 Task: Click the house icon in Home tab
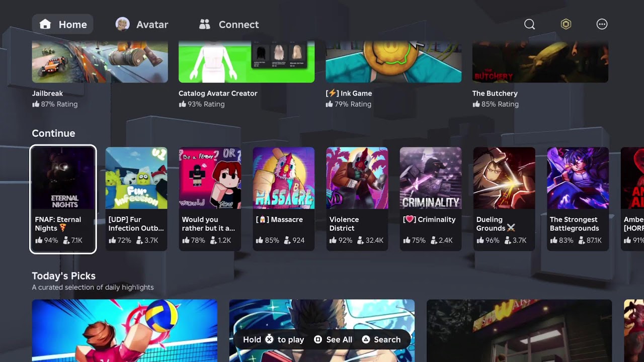click(x=45, y=24)
